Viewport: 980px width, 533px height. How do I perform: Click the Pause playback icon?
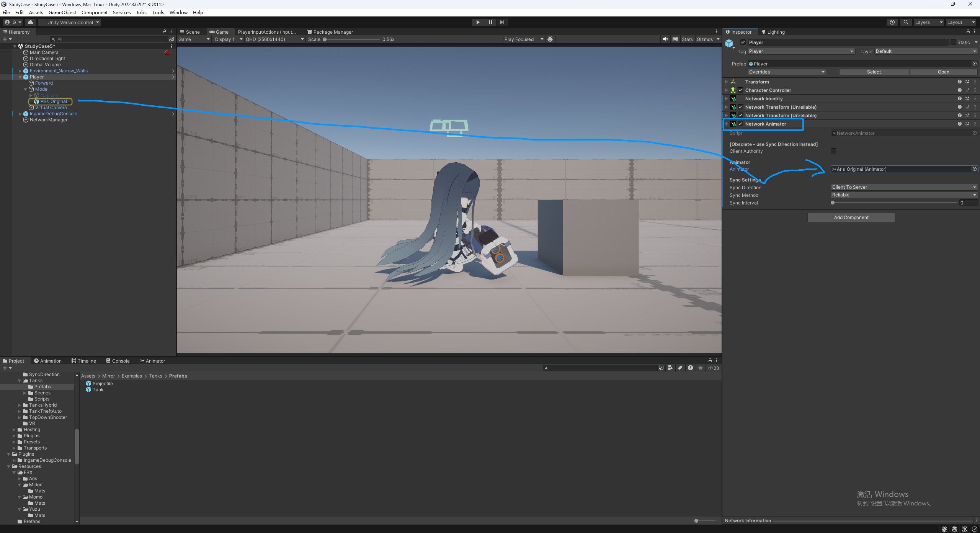coord(490,22)
